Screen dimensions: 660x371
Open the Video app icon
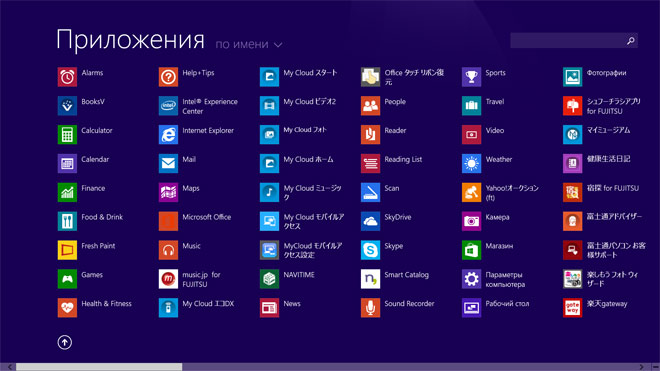coord(471,134)
